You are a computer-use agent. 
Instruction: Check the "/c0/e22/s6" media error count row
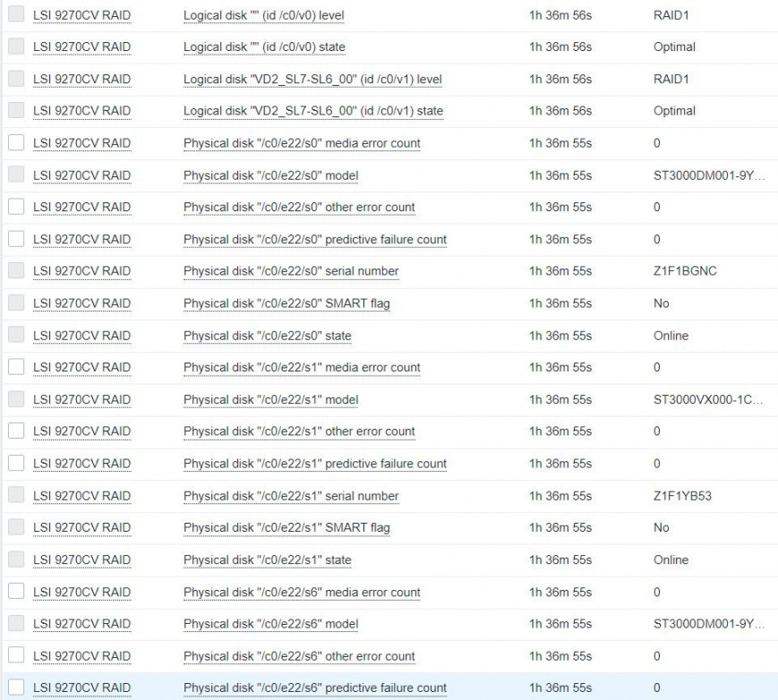pos(16,592)
